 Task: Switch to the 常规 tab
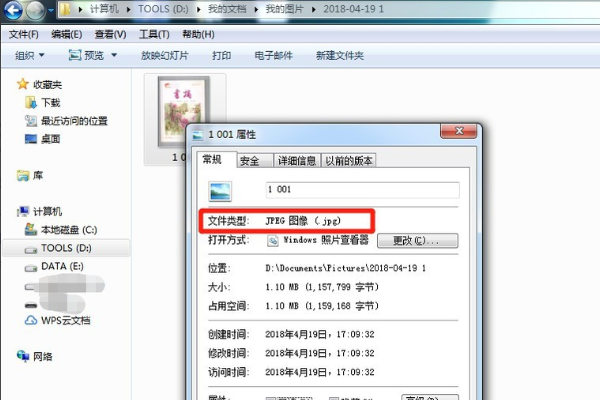point(212,159)
